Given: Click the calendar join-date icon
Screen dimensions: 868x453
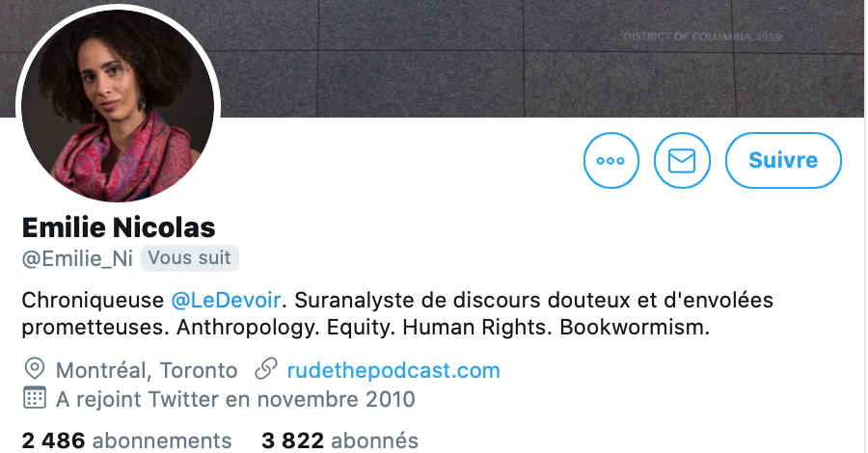Looking at the screenshot, I should coord(35,398).
